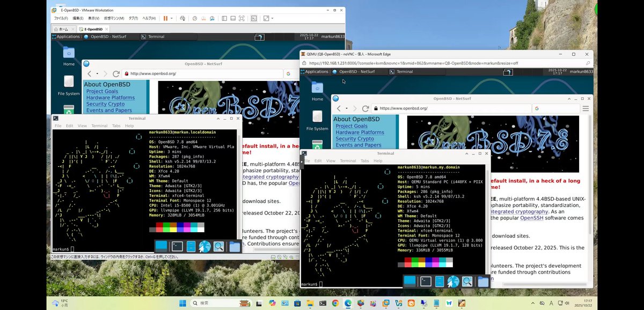This screenshot has width=644, height=310.
Task: Click Security Crypto link in left NetSurf
Action: tap(105, 104)
